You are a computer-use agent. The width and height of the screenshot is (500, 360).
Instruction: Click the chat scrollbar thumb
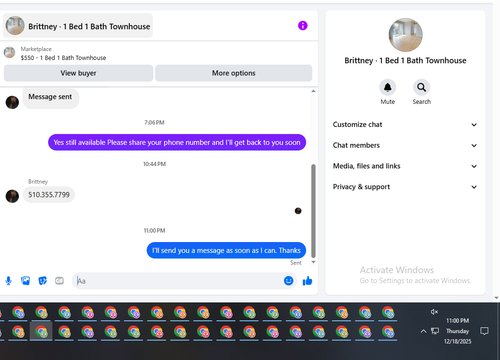[313, 211]
